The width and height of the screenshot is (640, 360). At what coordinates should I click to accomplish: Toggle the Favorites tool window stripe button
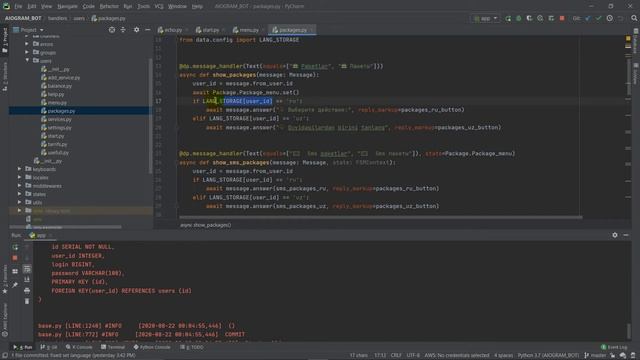tap(5, 279)
